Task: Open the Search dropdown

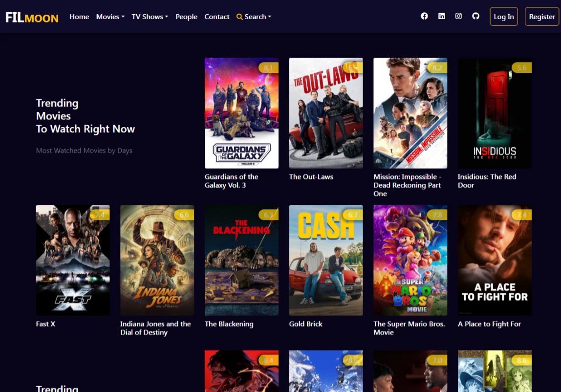Action: click(254, 17)
